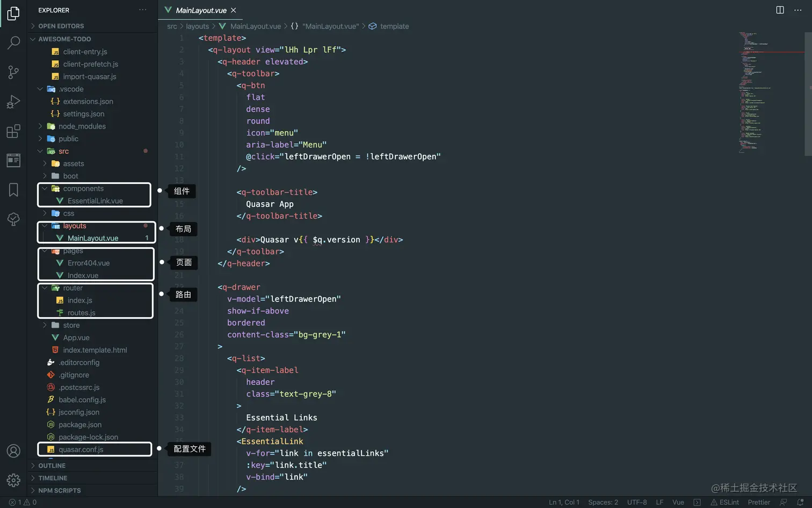Open EssentialLink.vue in the explorer
This screenshot has width=812, height=508.
[92, 201]
